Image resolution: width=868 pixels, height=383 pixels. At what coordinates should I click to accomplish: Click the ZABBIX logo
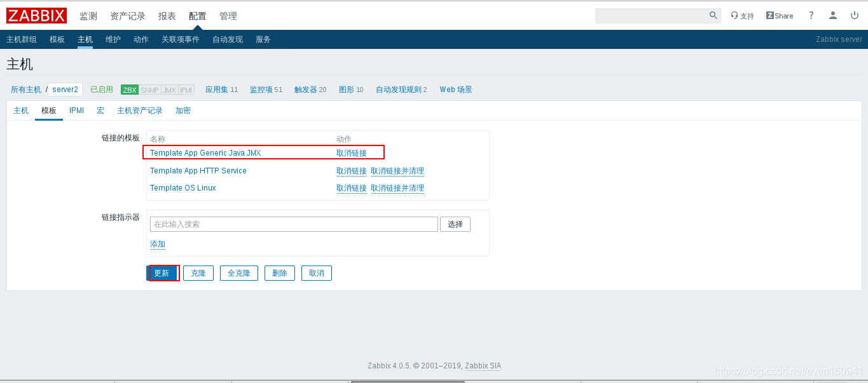36,16
